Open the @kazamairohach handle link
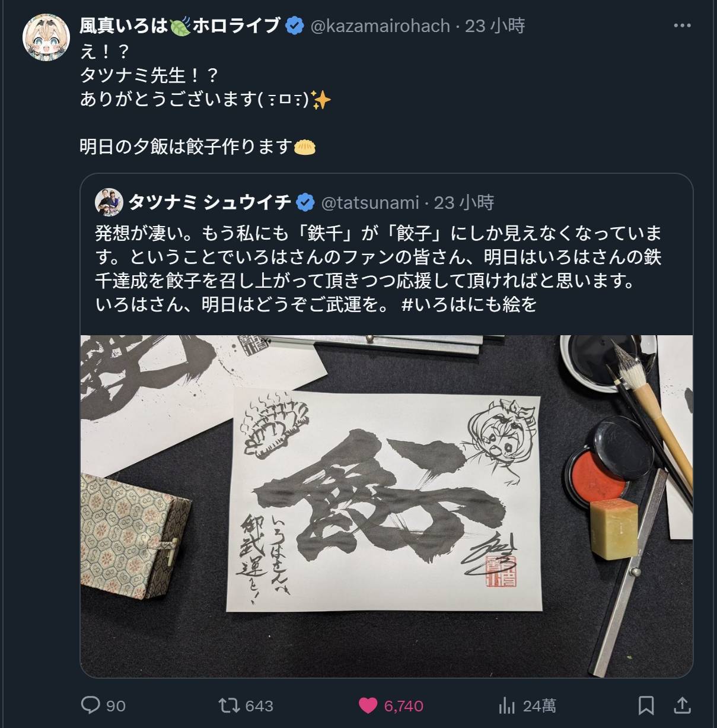This screenshot has width=717, height=728. click(x=380, y=26)
